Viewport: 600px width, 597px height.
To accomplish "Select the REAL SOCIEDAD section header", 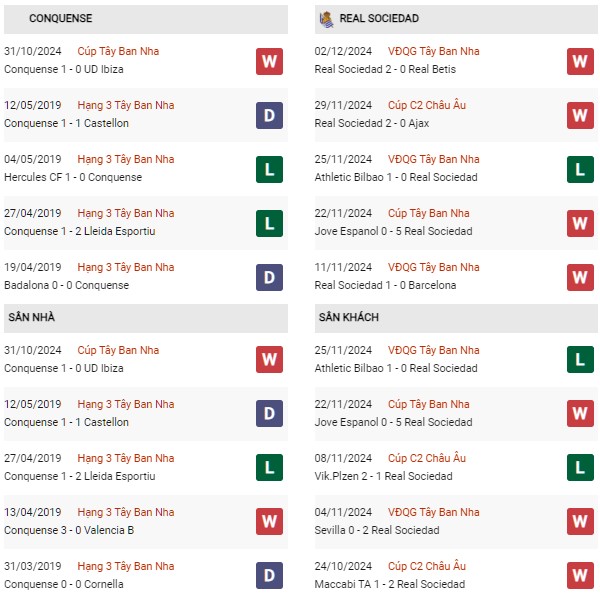I will coord(456,19).
